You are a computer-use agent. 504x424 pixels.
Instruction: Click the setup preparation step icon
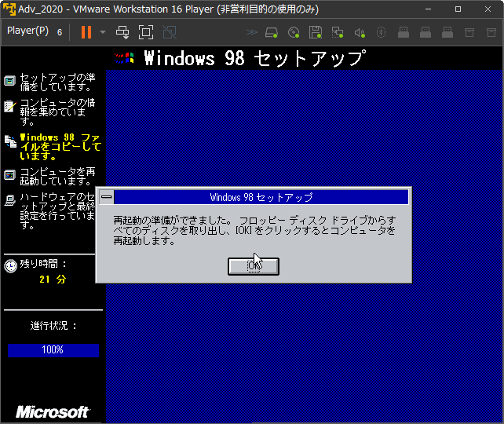coord(10,81)
